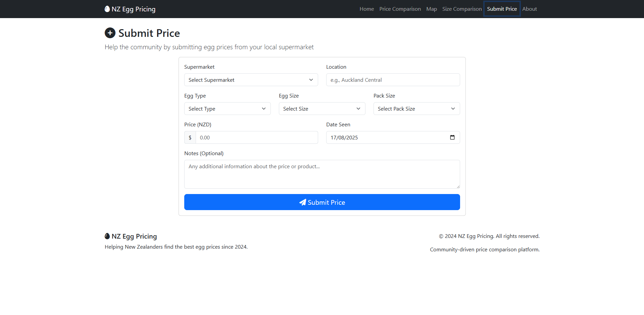Focus the Price (NZD) input field
The width and height of the screenshot is (644, 315).
257,137
